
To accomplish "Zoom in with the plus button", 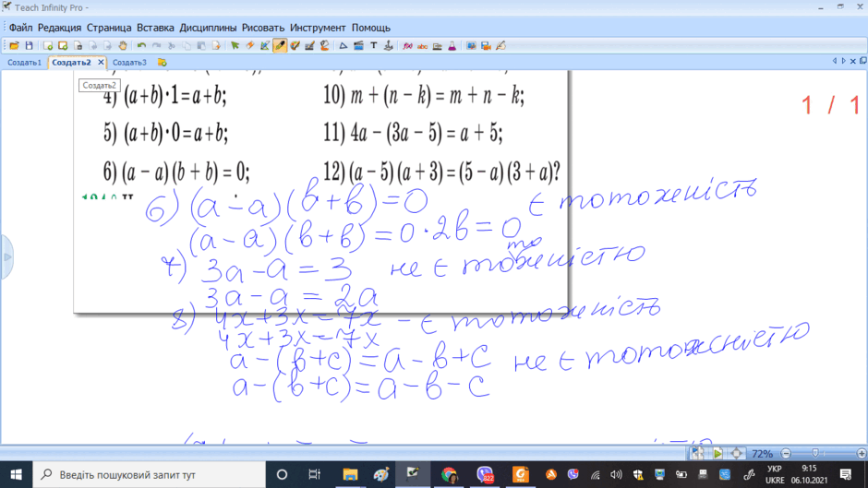I will 862,454.
